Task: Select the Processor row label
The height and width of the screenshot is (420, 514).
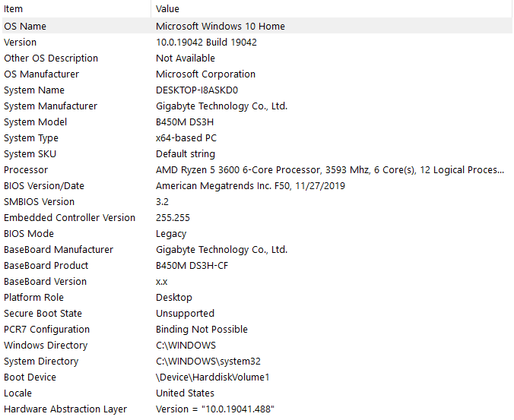Action: coord(26,170)
